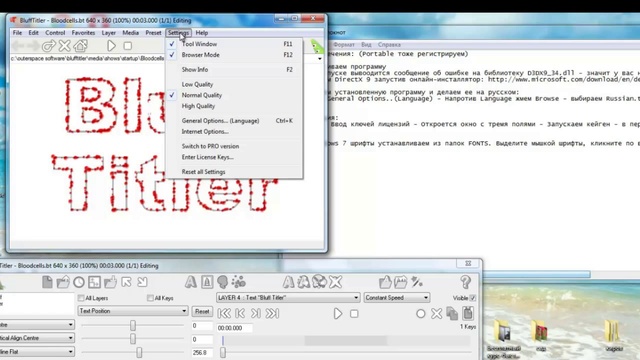Select Low Quality in Settings menu
Screen dimensions: 640x360
pos(234,84)
